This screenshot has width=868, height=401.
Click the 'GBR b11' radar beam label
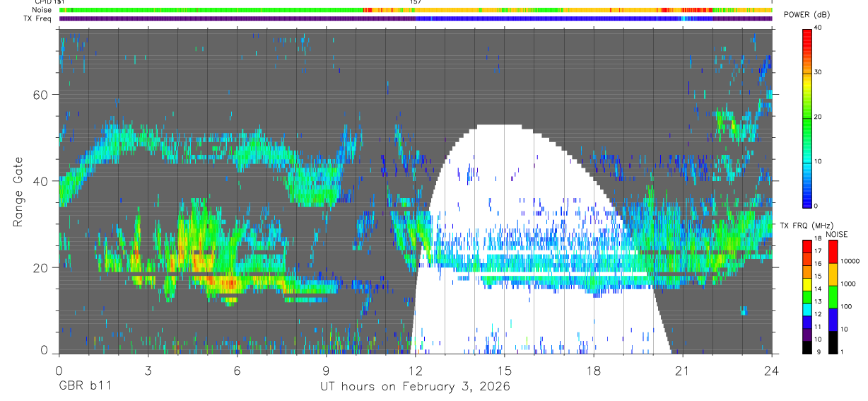84,386
